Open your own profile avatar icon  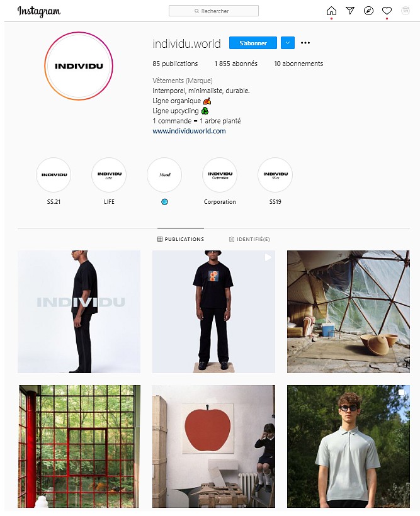406,11
